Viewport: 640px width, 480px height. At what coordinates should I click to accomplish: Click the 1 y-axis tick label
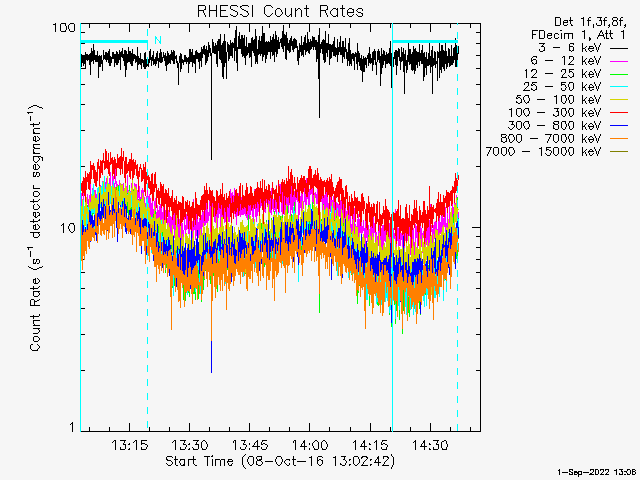tap(72, 427)
